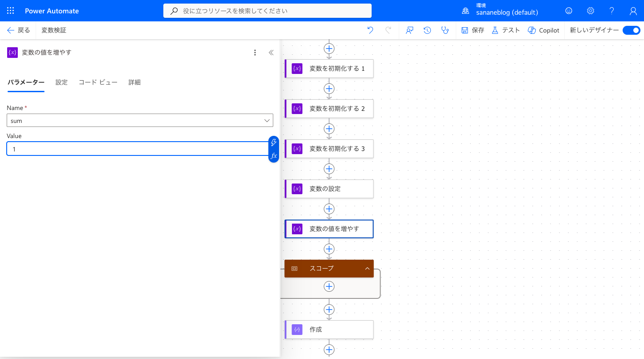Add step between 初期化する 3 and 変数の設定
The image size is (644, 359).
tap(329, 169)
